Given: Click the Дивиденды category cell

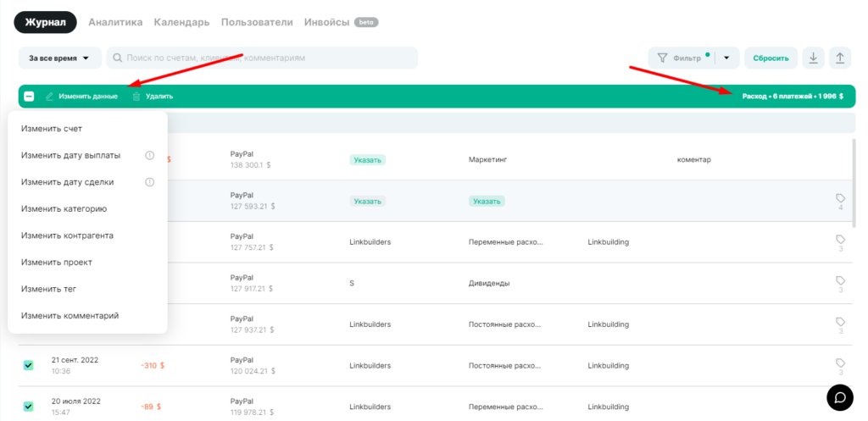Looking at the screenshot, I should coord(489,283).
